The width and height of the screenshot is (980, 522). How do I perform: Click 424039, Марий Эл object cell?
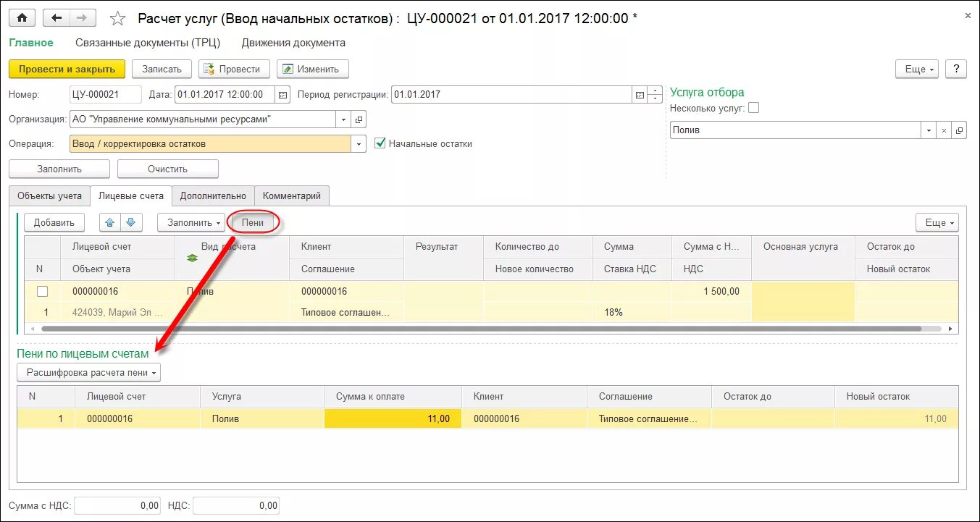118,312
